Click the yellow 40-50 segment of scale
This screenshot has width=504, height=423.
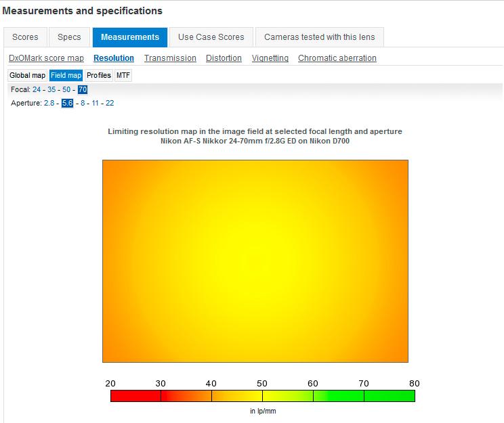[x=237, y=396]
